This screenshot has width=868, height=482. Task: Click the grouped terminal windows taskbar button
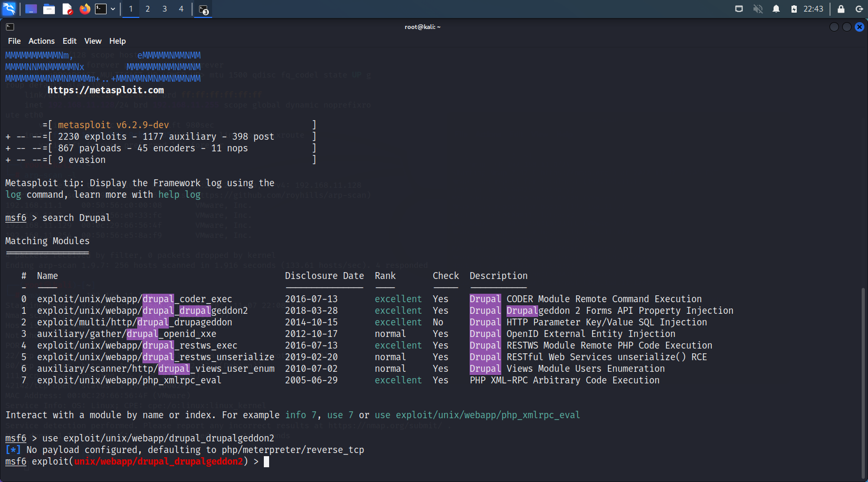tap(204, 9)
